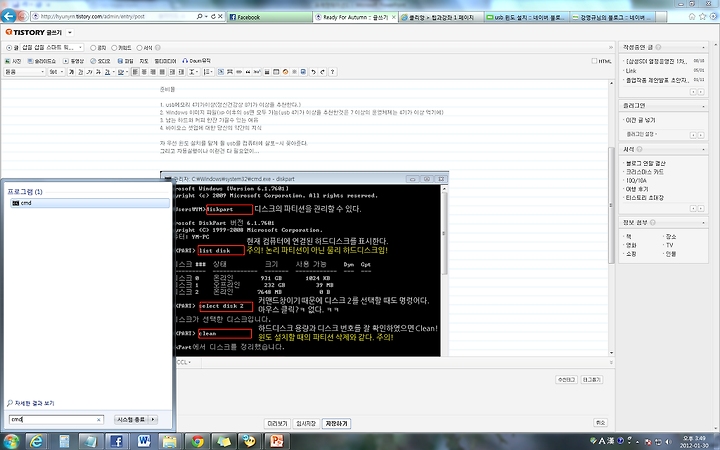Insert a video via the video icon
The image size is (720, 450).
click(x=66, y=61)
